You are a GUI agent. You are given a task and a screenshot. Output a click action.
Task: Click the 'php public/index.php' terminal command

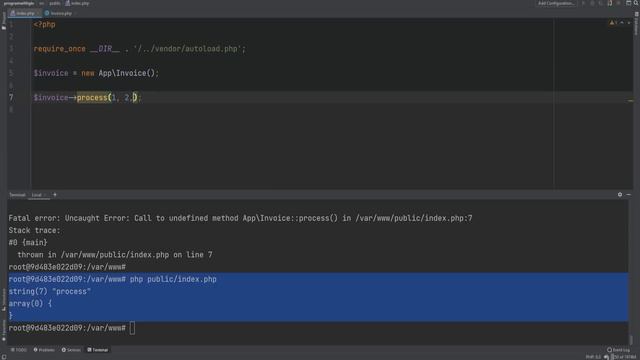(173, 280)
